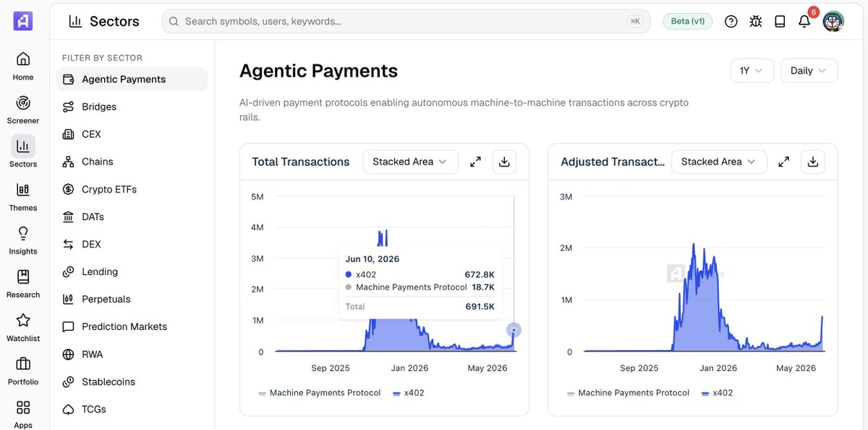868x430 pixels.
Task: Click the Agentic Payments page heading
Action: click(318, 71)
